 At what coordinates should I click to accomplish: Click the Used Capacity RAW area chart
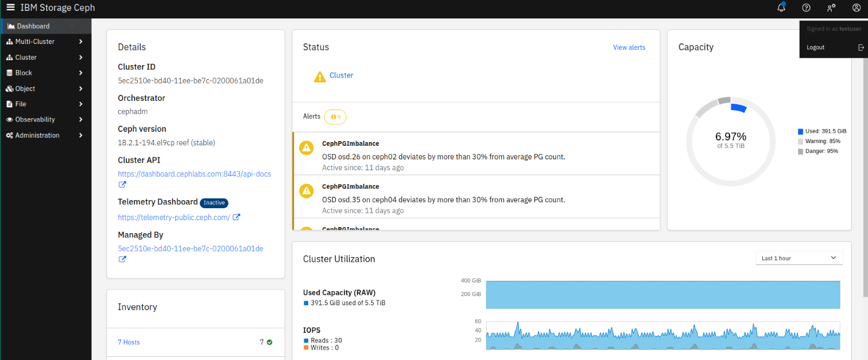[x=663, y=295]
